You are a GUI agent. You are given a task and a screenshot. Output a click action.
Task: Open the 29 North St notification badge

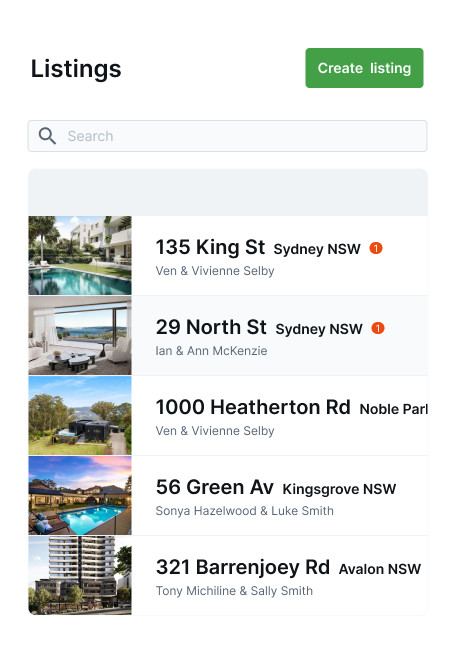click(378, 328)
